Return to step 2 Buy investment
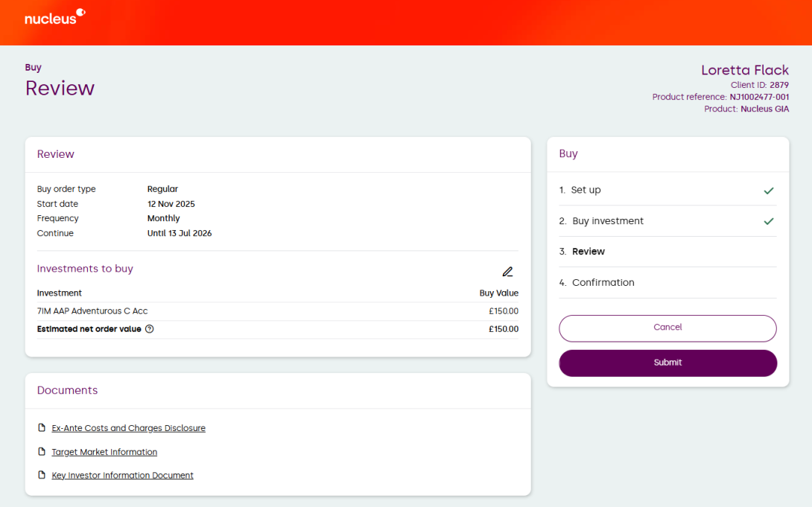The height and width of the screenshot is (507, 812). pos(607,221)
